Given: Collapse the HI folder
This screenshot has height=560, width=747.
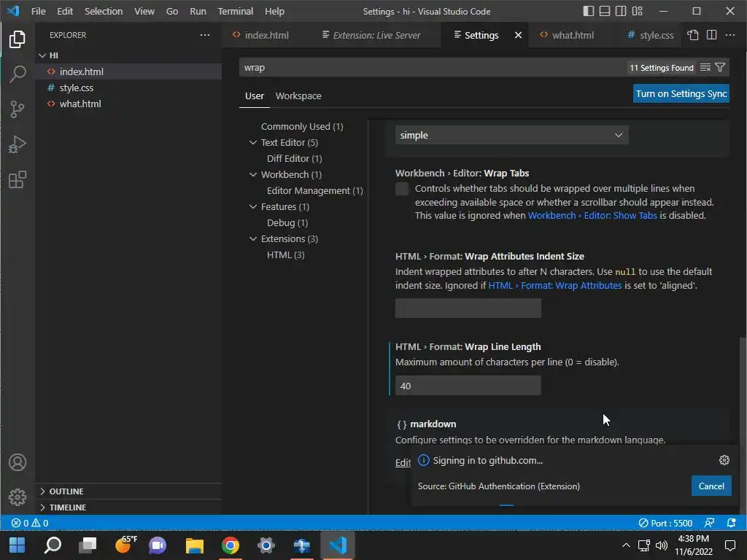Looking at the screenshot, I should click(x=42, y=55).
